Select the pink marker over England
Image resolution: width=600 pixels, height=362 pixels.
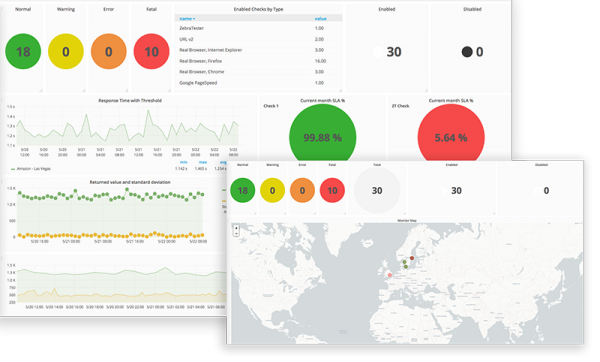coord(390,275)
